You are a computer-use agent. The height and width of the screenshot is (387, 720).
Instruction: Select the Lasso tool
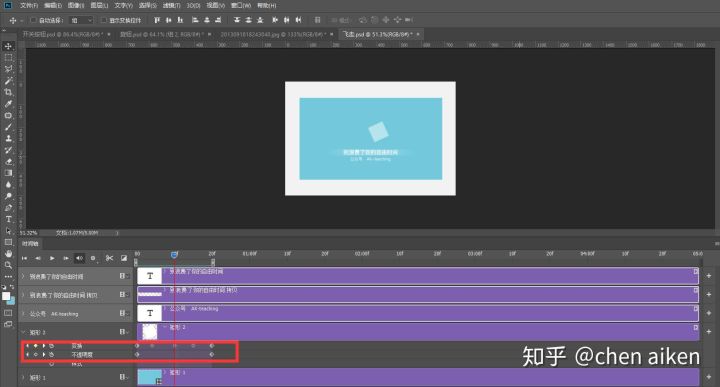point(8,69)
